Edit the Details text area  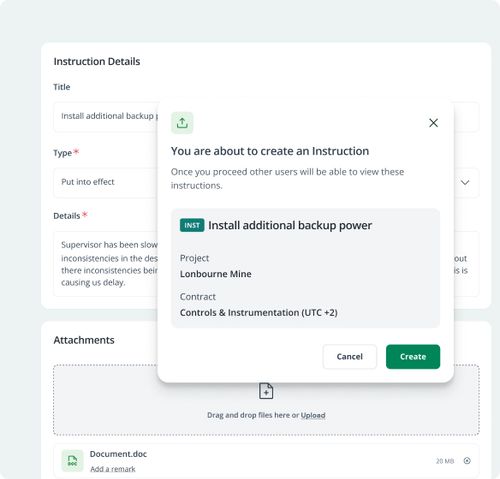[x=266, y=264]
